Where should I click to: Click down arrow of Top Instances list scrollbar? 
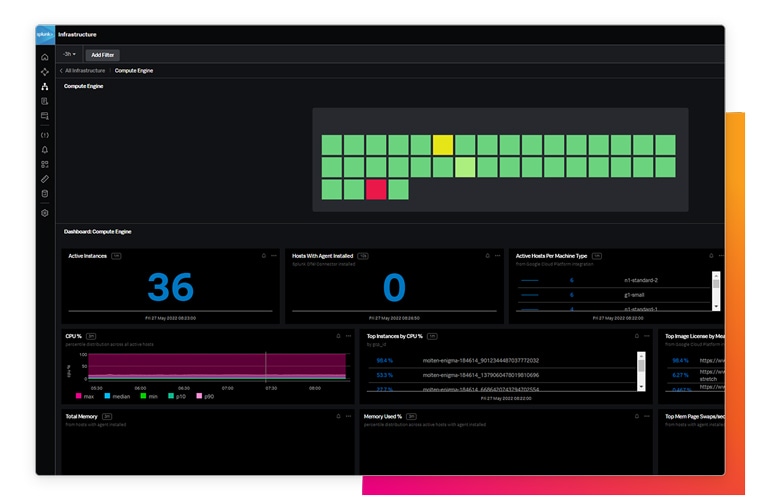click(641, 387)
